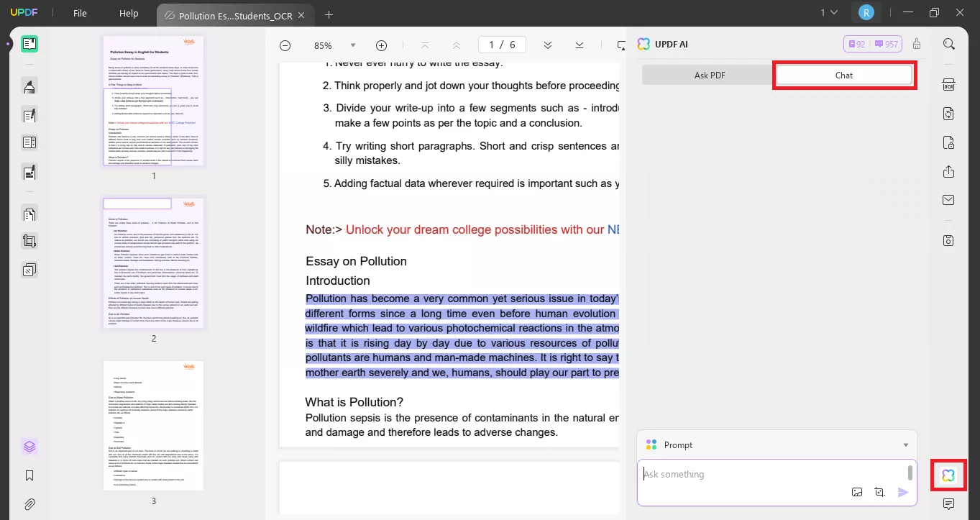Image resolution: width=980 pixels, height=520 pixels.
Task: Open the Form preparation tool
Action: tap(29, 142)
